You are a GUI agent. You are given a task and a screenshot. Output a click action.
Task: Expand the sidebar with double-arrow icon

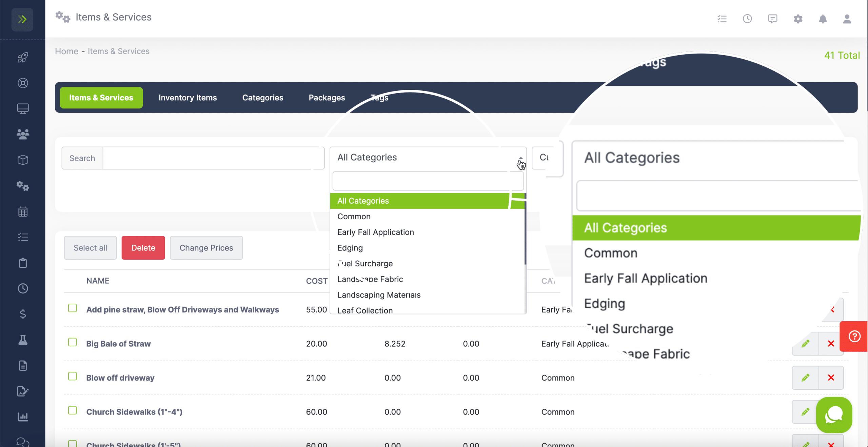(x=22, y=19)
